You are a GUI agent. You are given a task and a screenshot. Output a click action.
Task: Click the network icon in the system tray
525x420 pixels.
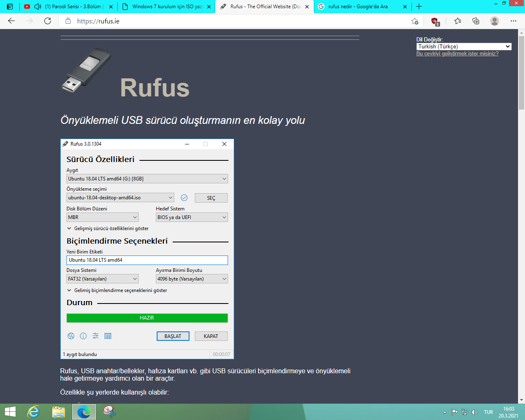coord(465,412)
